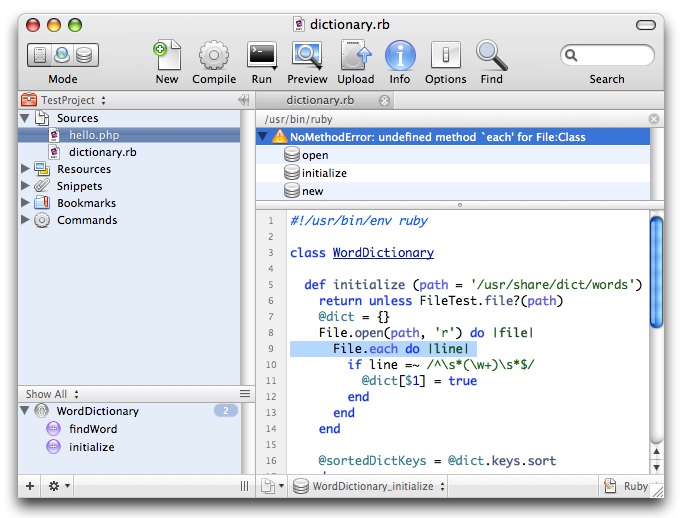Image resolution: width=681 pixels, height=518 pixels.
Task: Click the Search input field
Action: tap(607, 55)
